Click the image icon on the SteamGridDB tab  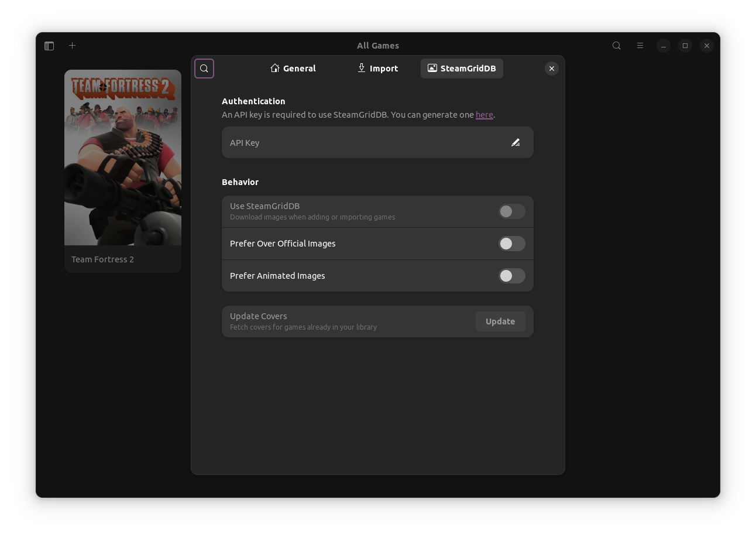pos(431,68)
